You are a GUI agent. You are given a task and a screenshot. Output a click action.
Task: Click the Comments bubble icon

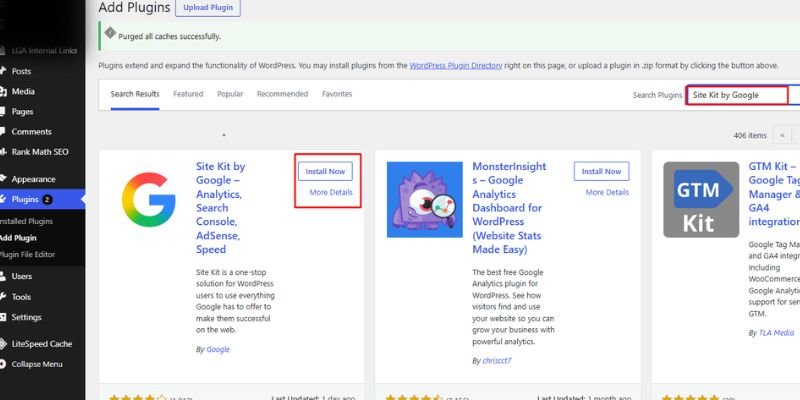point(3,132)
